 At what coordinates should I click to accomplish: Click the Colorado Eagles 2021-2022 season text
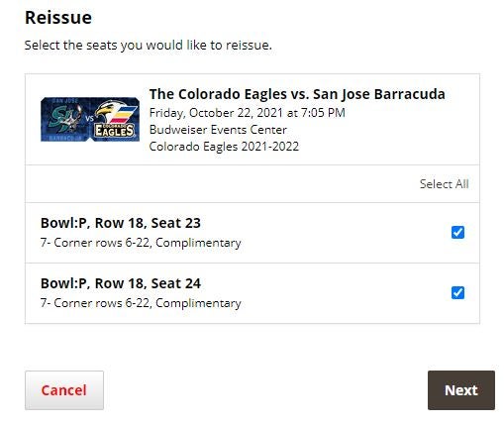pyautogui.click(x=224, y=147)
